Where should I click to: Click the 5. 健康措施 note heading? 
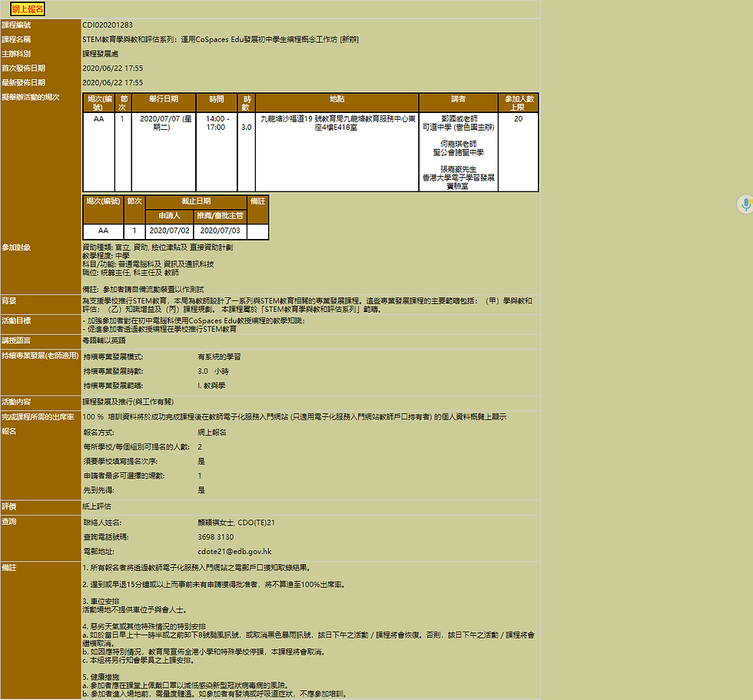[101, 678]
